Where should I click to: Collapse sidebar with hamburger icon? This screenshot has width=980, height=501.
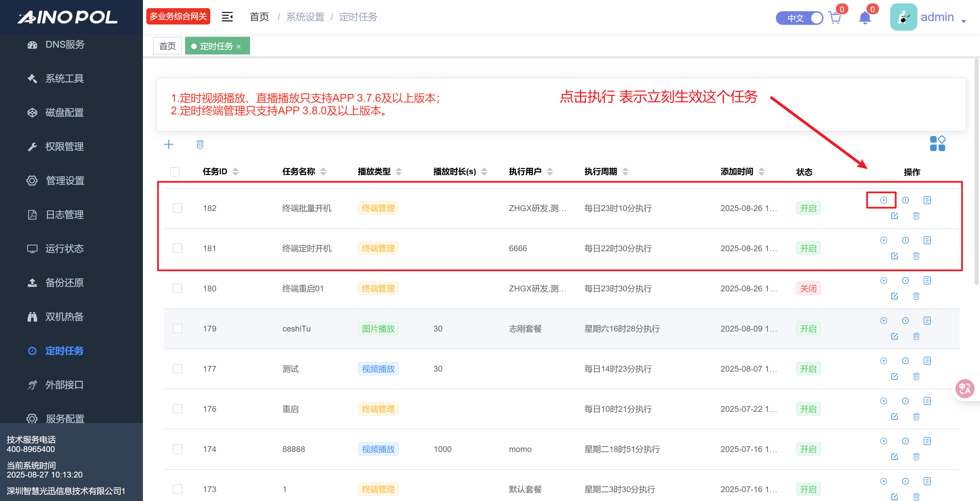(x=227, y=17)
